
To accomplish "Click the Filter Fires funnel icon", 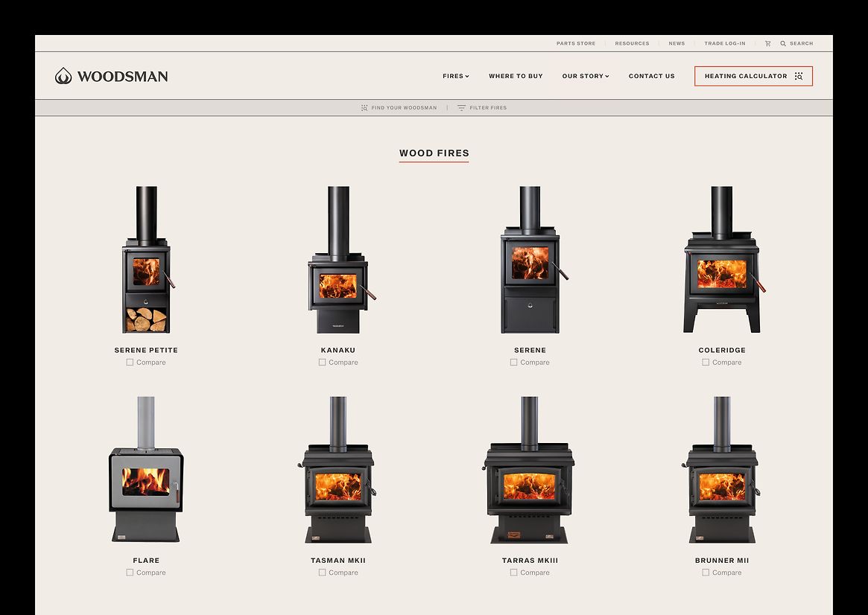I will pyautogui.click(x=461, y=108).
